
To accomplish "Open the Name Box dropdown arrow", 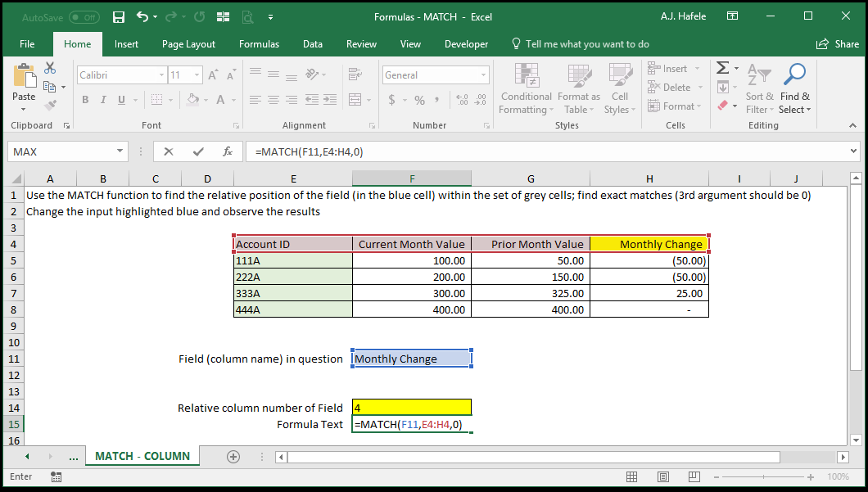I will tap(120, 151).
